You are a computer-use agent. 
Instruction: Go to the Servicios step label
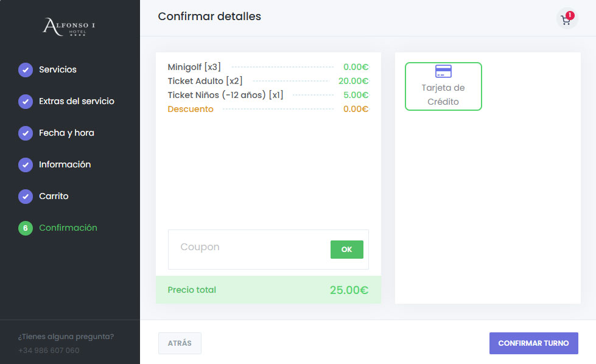58,69
